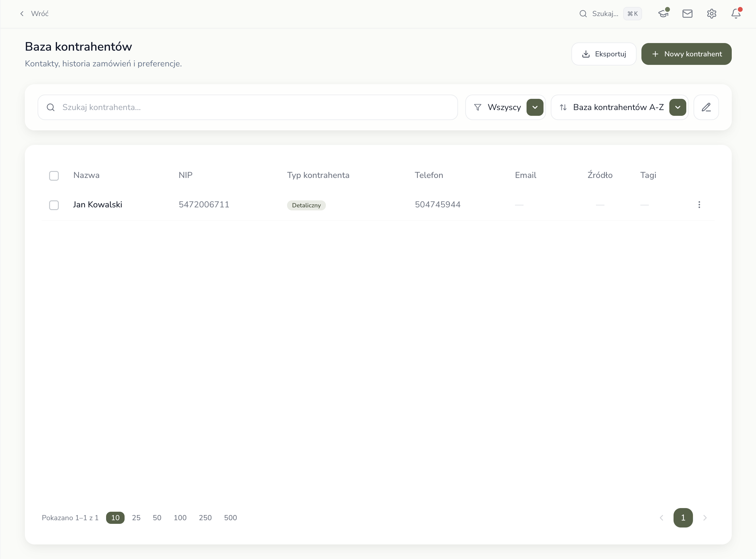The image size is (756, 559).
Task: Sort by the Nazwa column header
Action: [x=86, y=175]
